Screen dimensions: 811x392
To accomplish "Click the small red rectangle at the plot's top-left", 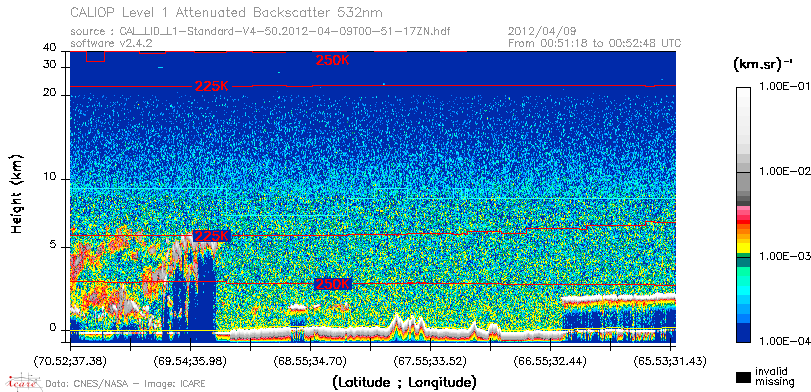I will click(x=95, y=56).
